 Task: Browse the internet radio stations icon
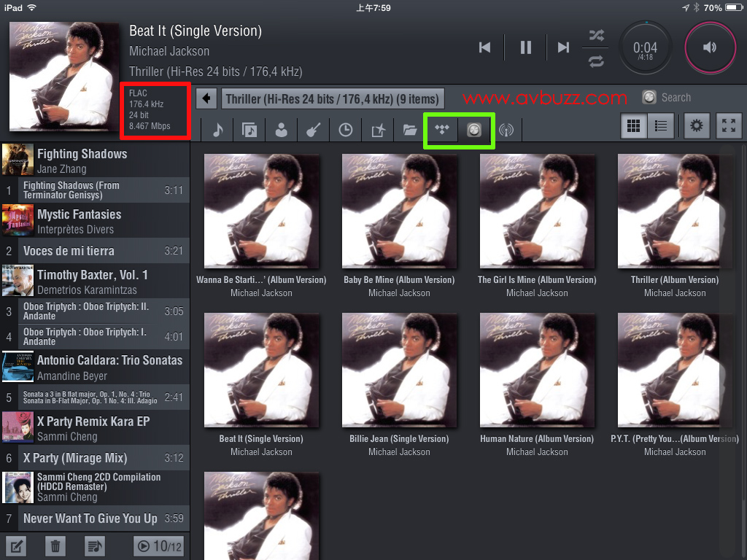(506, 130)
